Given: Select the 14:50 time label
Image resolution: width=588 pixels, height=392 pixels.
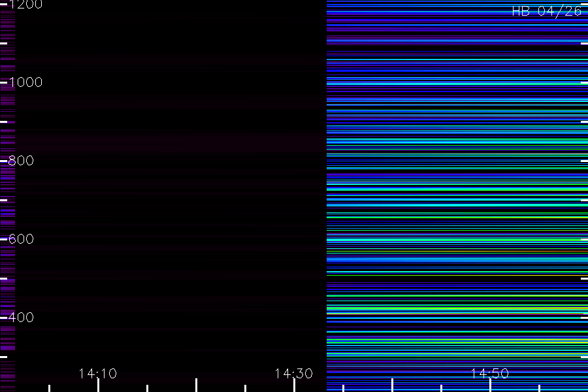Looking at the screenshot, I should (x=490, y=373).
